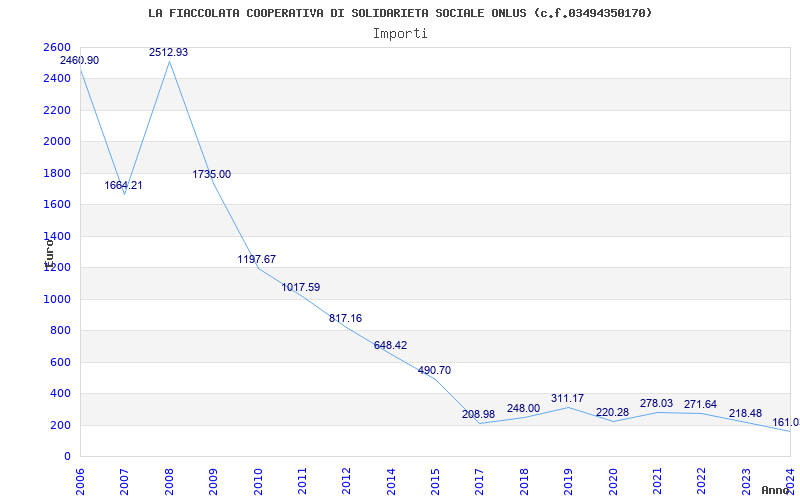Click the Importi subtitle
Image resolution: width=800 pixels, height=500 pixels.
[x=400, y=34]
